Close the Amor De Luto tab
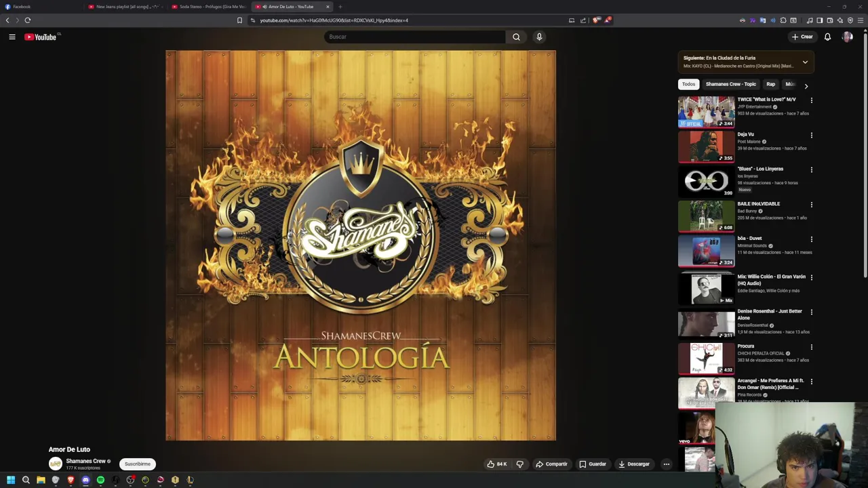Screen dimensions: 868x488 (328, 7)
